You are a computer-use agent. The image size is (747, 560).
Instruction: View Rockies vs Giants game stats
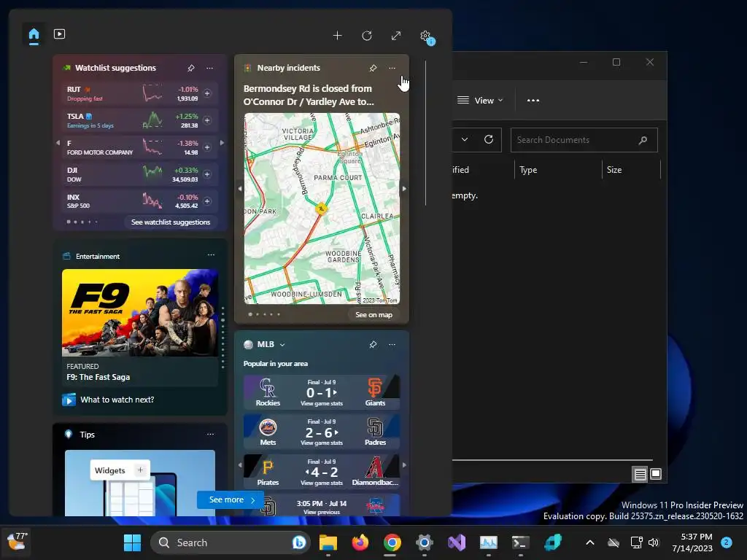tap(322, 392)
